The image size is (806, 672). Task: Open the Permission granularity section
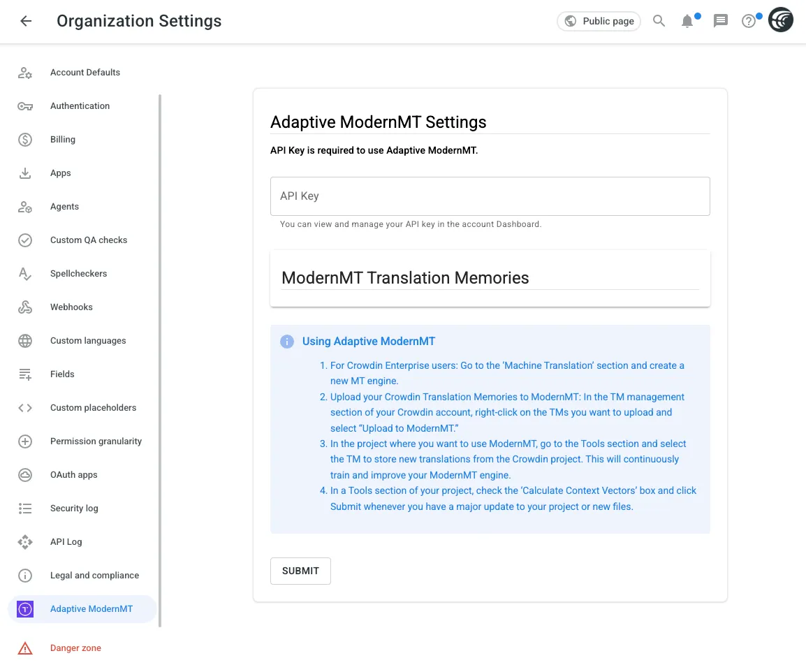(96, 441)
